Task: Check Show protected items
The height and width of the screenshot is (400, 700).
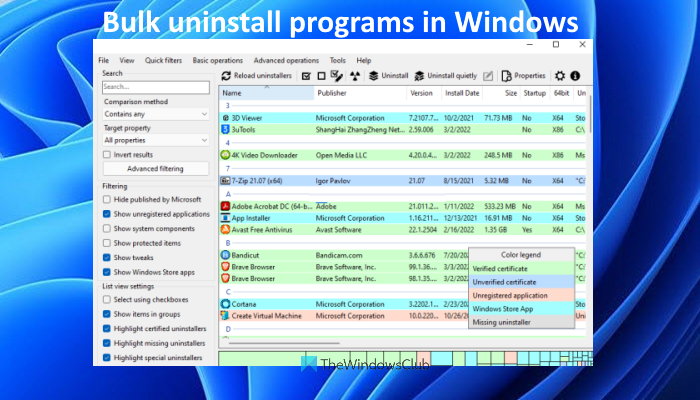Action: coord(107,243)
